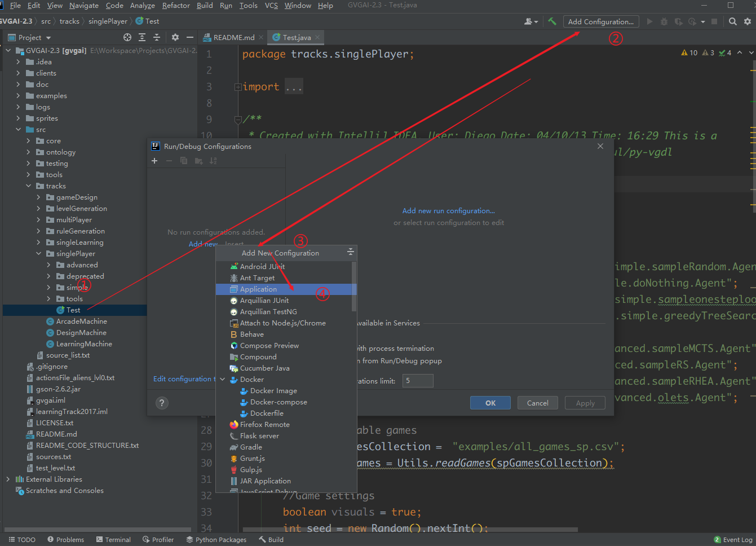Open the Tools menu
This screenshot has height=546, width=756.
pyautogui.click(x=248, y=5)
